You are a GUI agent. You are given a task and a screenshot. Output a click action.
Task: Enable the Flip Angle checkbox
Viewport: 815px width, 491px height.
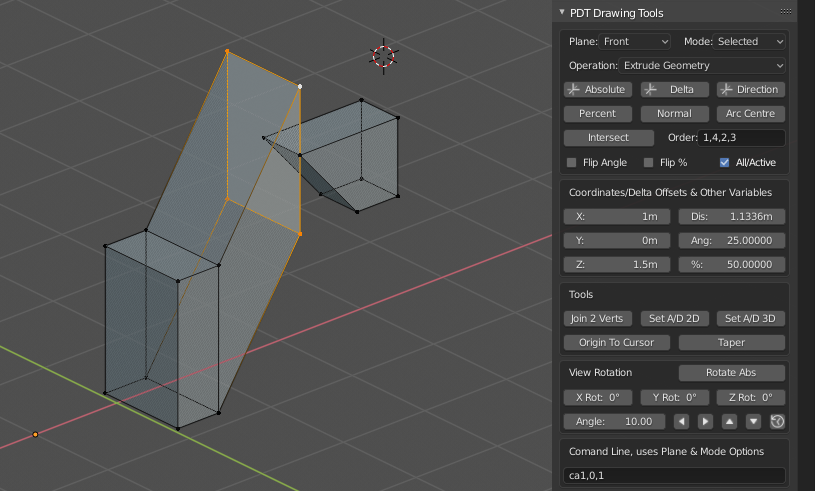pyautogui.click(x=572, y=162)
